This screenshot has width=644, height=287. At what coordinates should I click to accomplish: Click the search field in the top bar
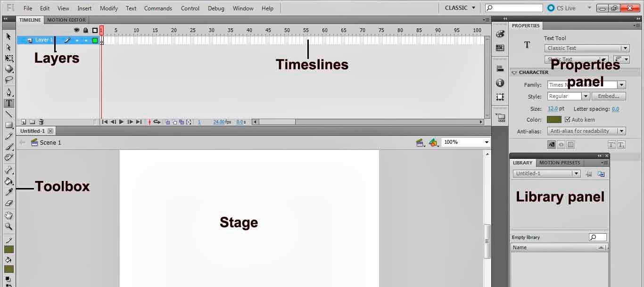coord(514,8)
